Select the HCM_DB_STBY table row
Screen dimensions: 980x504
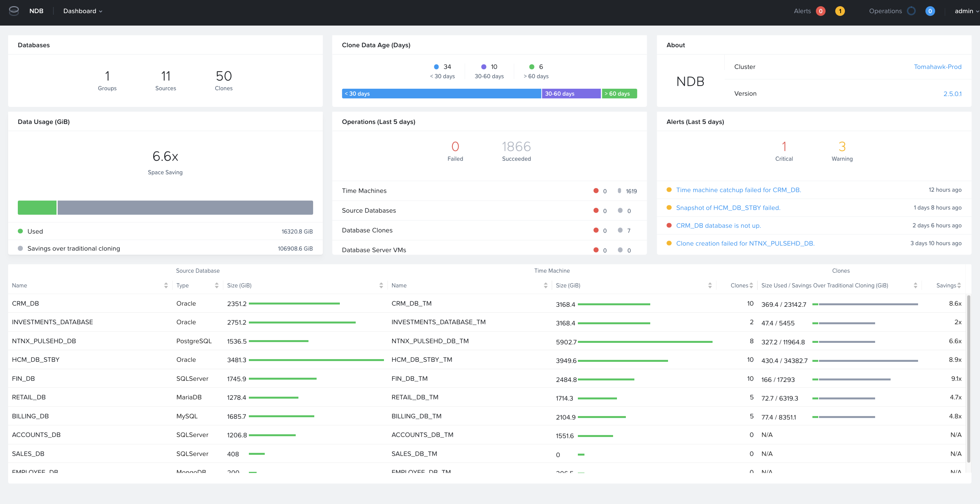[x=36, y=360]
